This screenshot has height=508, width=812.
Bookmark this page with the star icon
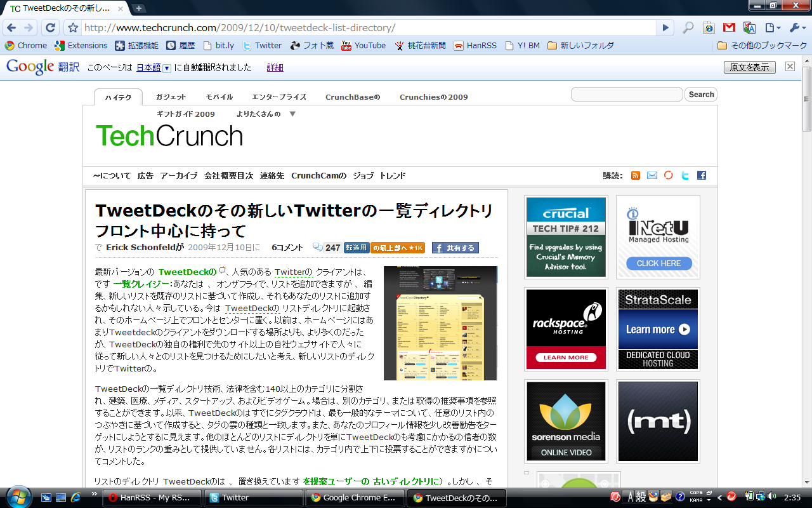coord(73,28)
